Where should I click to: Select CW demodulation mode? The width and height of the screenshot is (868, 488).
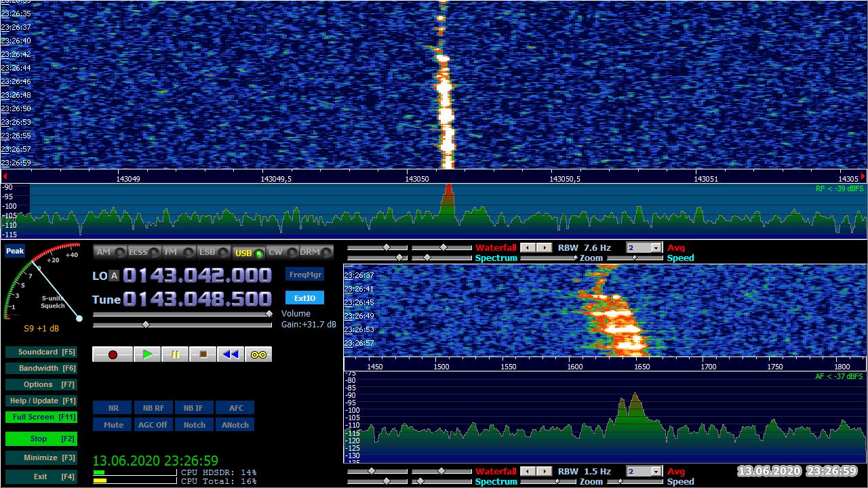click(x=282, y=252)
